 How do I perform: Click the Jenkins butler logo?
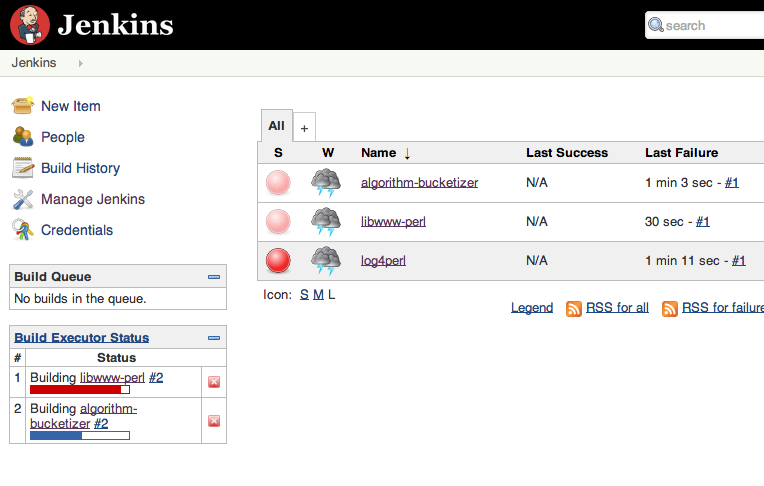[x=30, y=25]
